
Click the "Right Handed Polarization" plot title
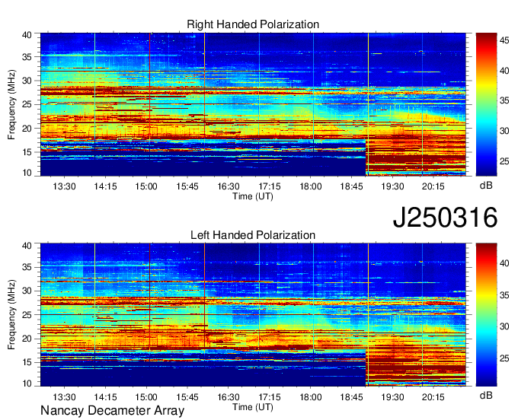pyautogui.click(x=253, y=24)
